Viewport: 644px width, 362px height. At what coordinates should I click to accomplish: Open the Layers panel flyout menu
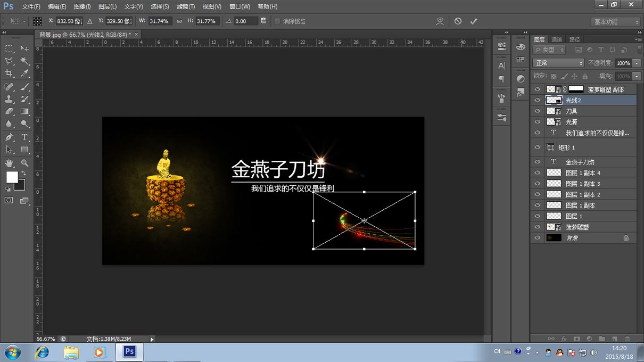tap(638, 39)
